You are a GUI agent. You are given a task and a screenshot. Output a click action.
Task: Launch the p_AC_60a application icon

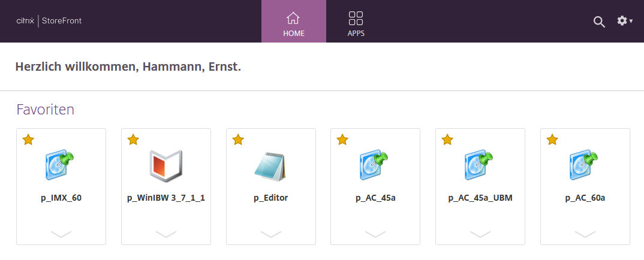585,166
